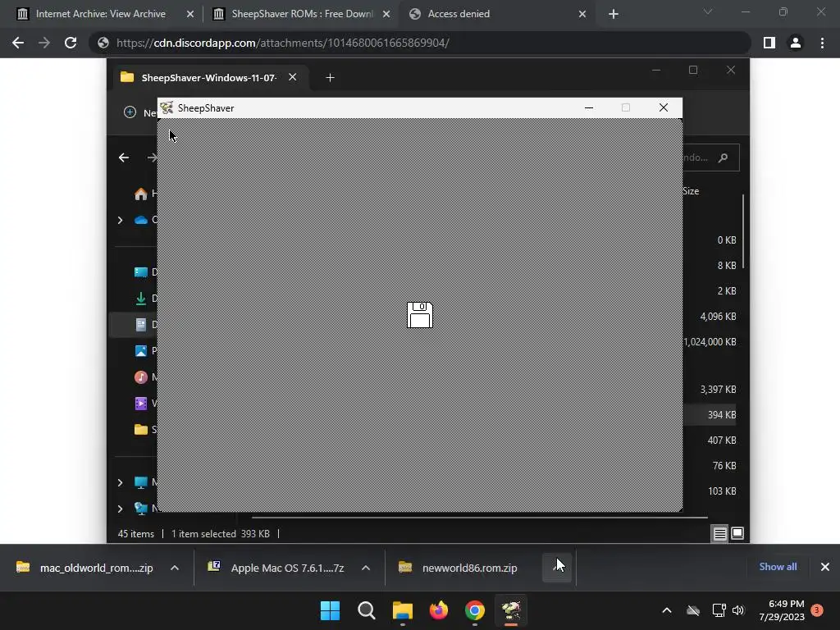Image resolution: width=840 pixels, height=630 pixels.
Task: Click the Explorer search icon
Action: (724, 157)
